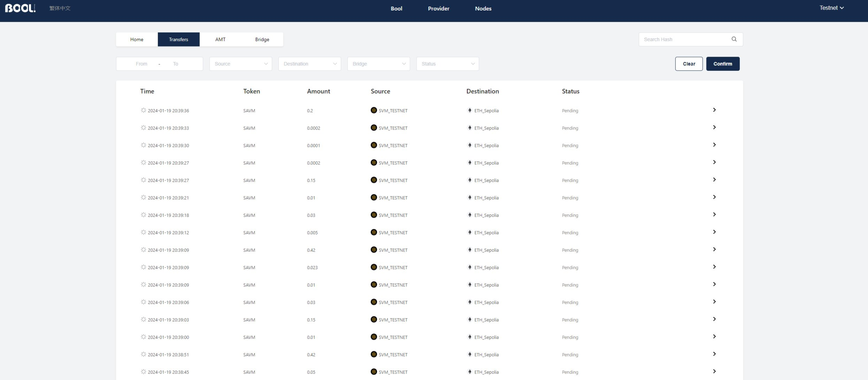Click the BOOL logo in the header
This screenshot has height=380, width=868.
[20, 8]
